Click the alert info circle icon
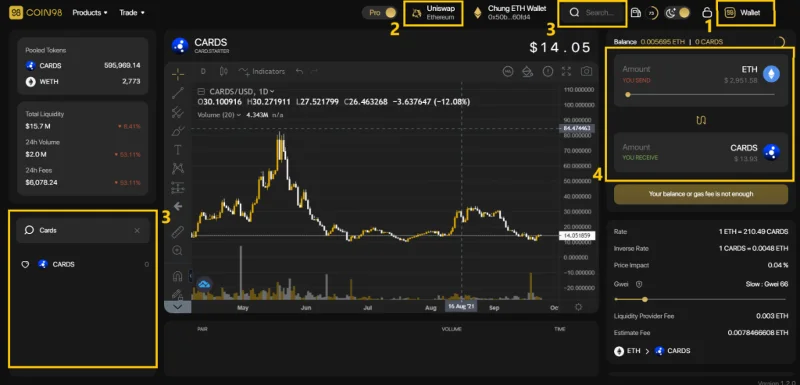 point(547,71)
